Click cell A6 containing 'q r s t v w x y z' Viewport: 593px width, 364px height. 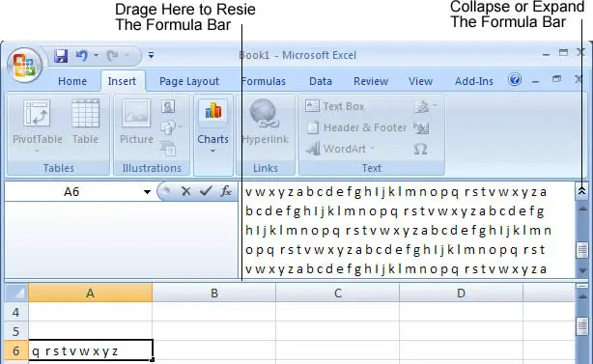(x=91, y=350)
